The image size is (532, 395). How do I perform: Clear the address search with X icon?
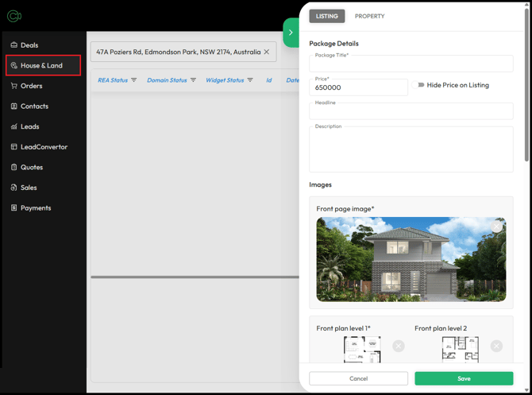click(x=267, y=52)
